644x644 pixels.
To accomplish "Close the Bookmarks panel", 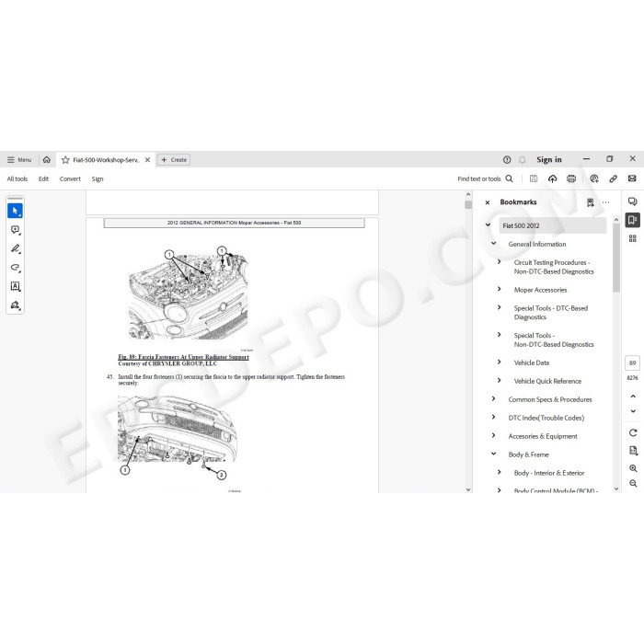I will pyautogui.click(x=488, y=202).
